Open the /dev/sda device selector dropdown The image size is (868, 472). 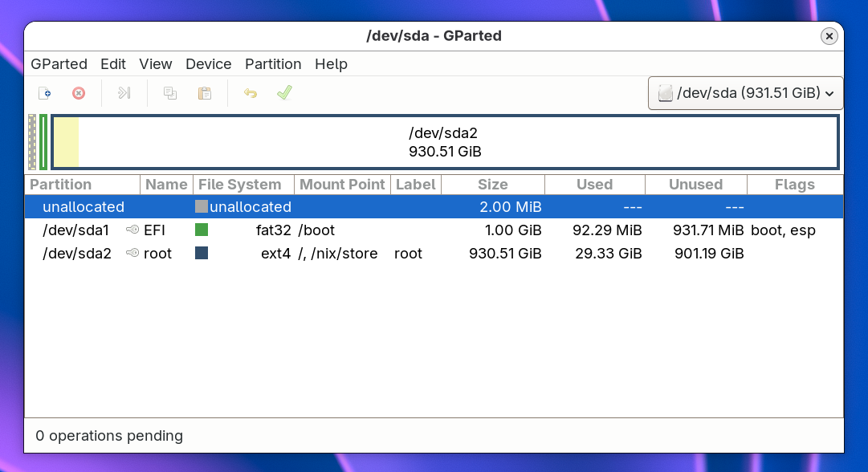pyautogui.click(x=746, y=93)
